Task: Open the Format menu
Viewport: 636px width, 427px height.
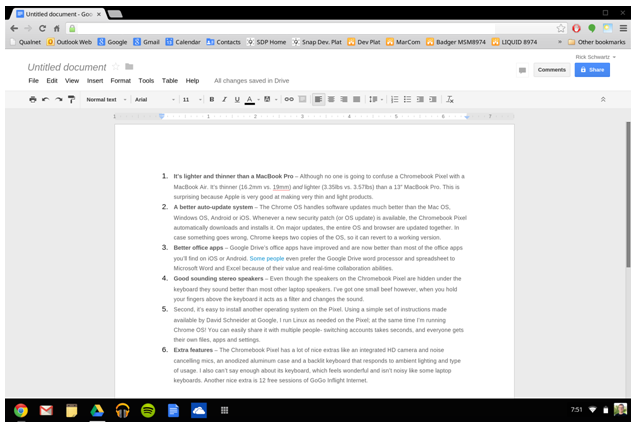Action: [x=120, y=80]
